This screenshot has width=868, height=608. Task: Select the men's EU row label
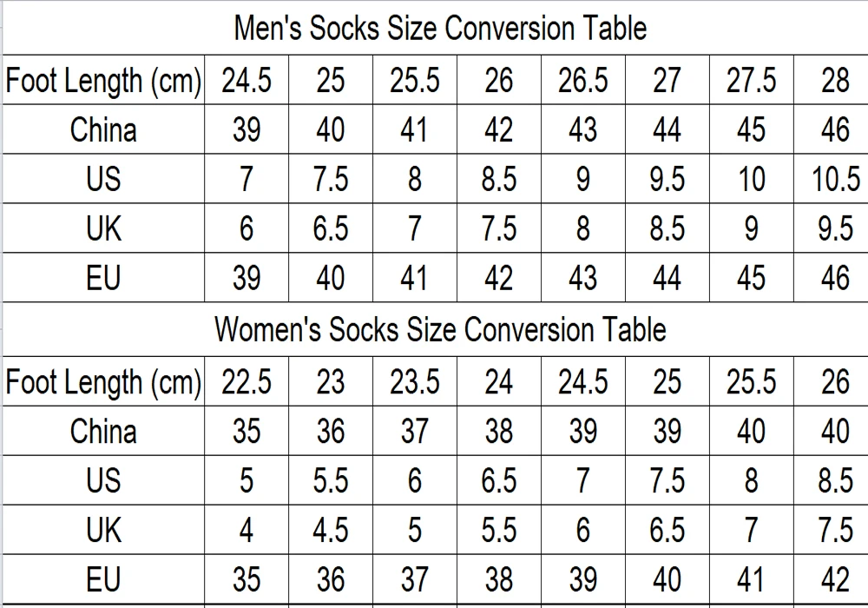(103, 277)
